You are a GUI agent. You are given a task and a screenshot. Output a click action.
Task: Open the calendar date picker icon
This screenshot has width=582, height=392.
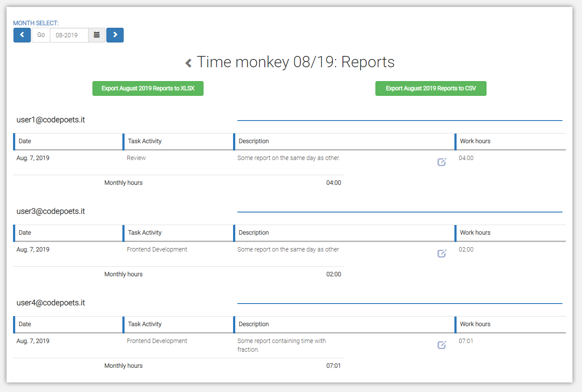pyautogui.click(x=97, y=35)
